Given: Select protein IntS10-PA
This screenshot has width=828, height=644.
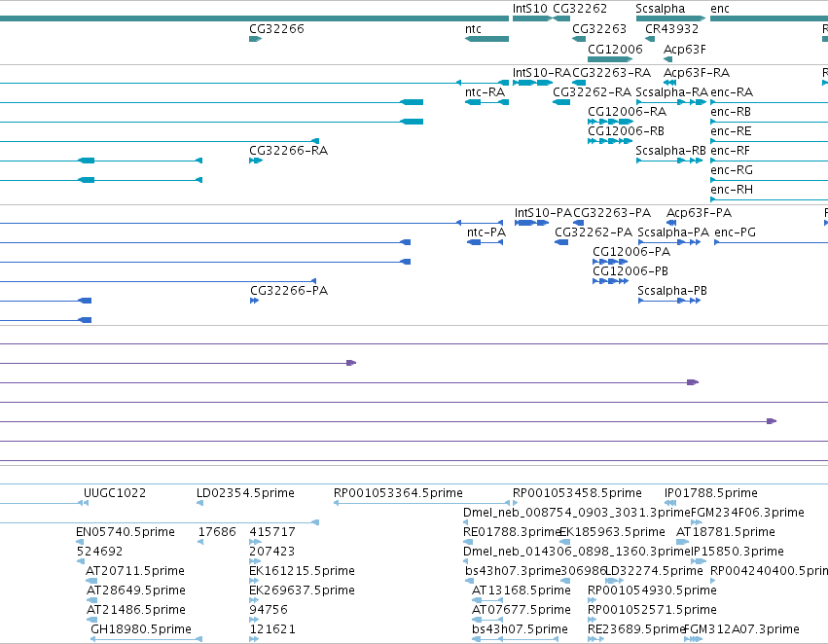Looking at the screenshot, I should coord(543,213).
